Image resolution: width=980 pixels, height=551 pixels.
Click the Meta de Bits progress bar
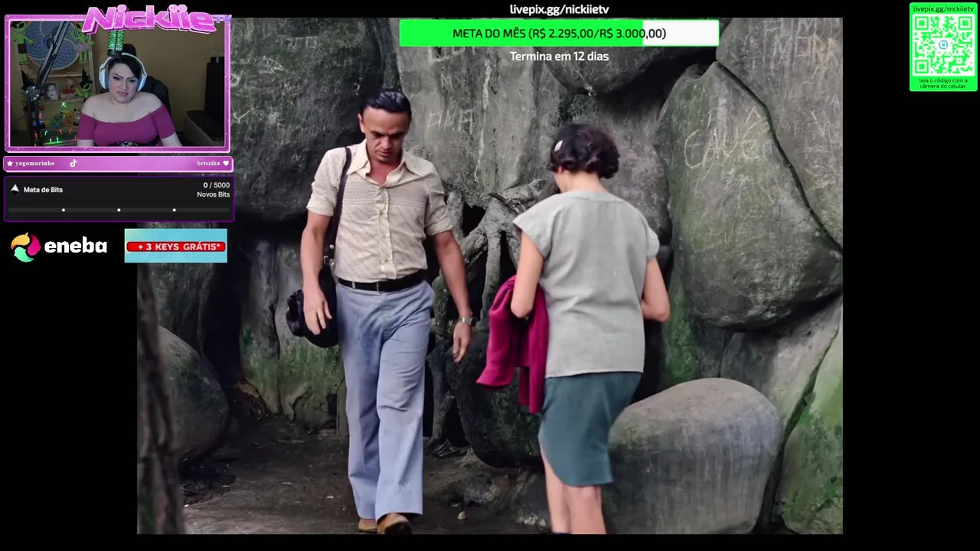click(x=119, y=210)
